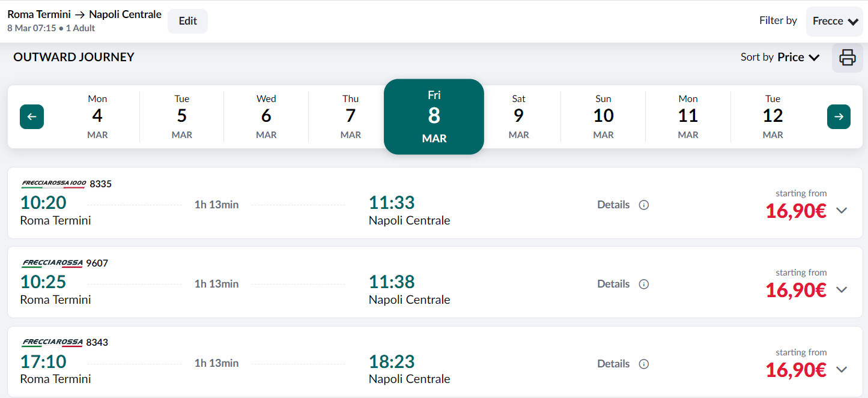Choose Wednesday 6 March in date strip
This screenshot has height=398, width=868.
[266, 116]
